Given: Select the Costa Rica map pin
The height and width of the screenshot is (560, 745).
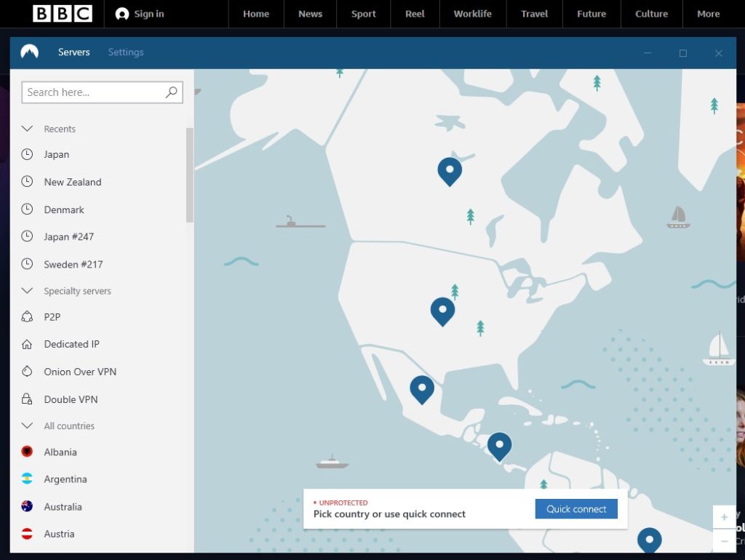Looking at the screenshot, I should [499, 447].
